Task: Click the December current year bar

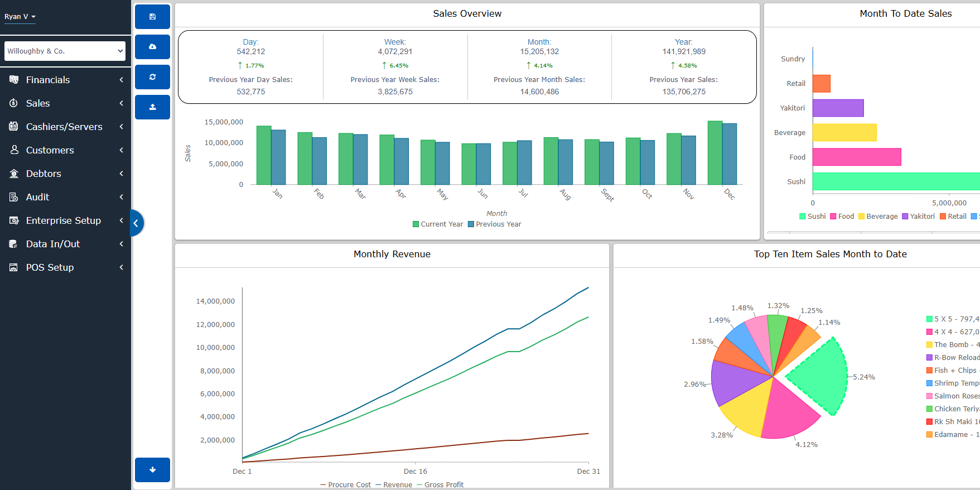Action: (x=715, y=153)
